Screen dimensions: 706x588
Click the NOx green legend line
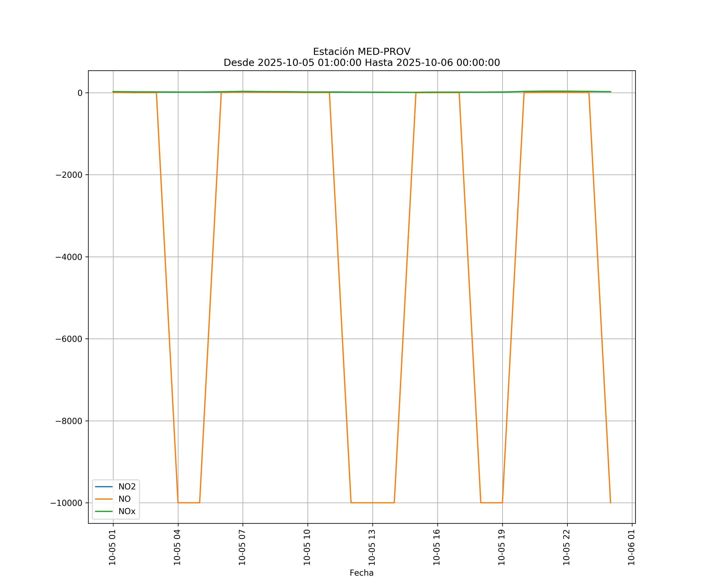(104, 511)
